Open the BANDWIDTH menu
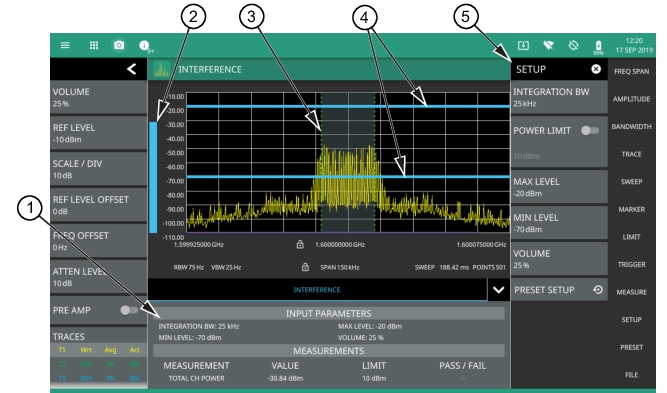 [631, 127]
